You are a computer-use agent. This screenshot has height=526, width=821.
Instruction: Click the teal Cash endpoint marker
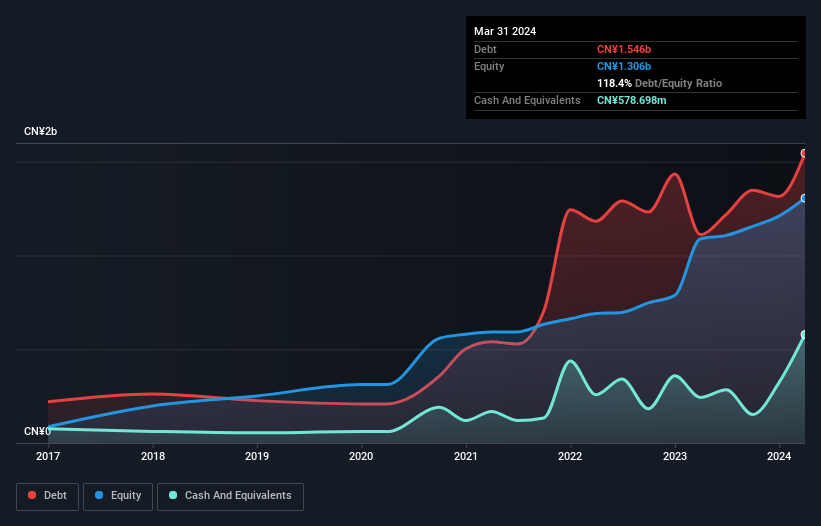pyautogui.click(x=804, y=334)
